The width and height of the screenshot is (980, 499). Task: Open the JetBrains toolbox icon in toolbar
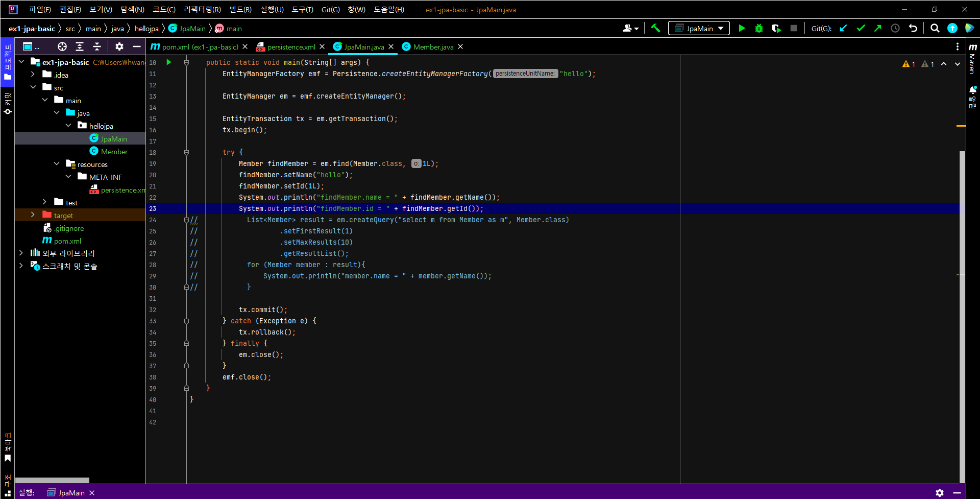(970, 29)
